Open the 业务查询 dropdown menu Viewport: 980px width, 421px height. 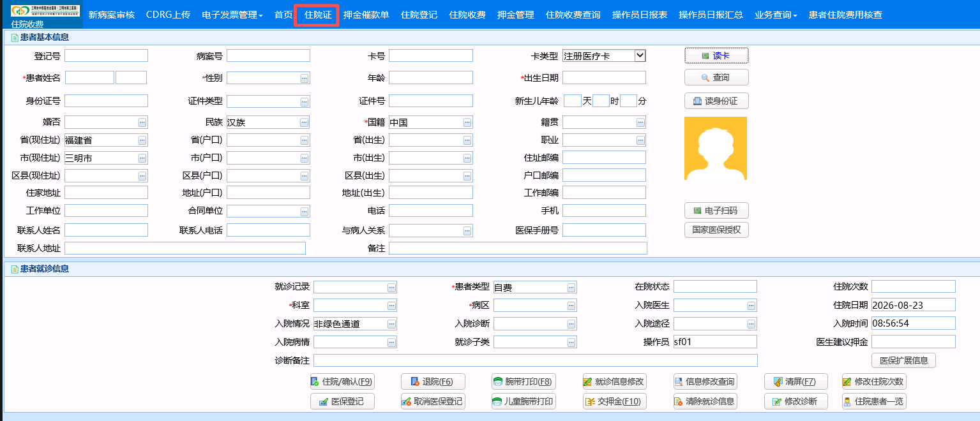point(776,15)
